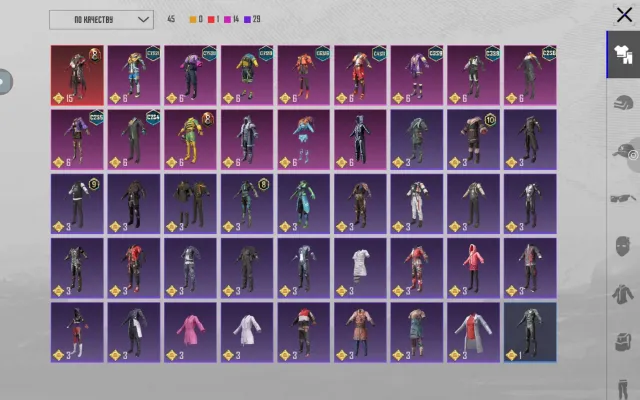Choose the white jumpsuit outfit
The image size is (640, 400).
point(417,204)
